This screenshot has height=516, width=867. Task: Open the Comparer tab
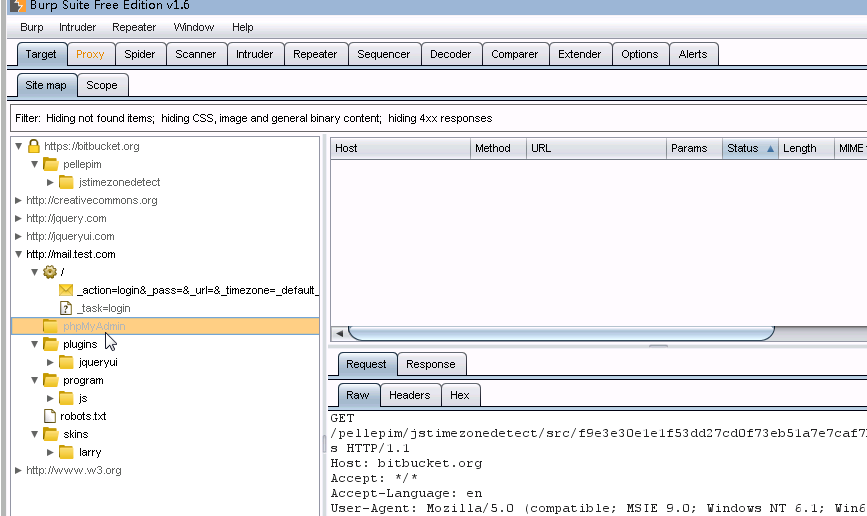point(515,54)
